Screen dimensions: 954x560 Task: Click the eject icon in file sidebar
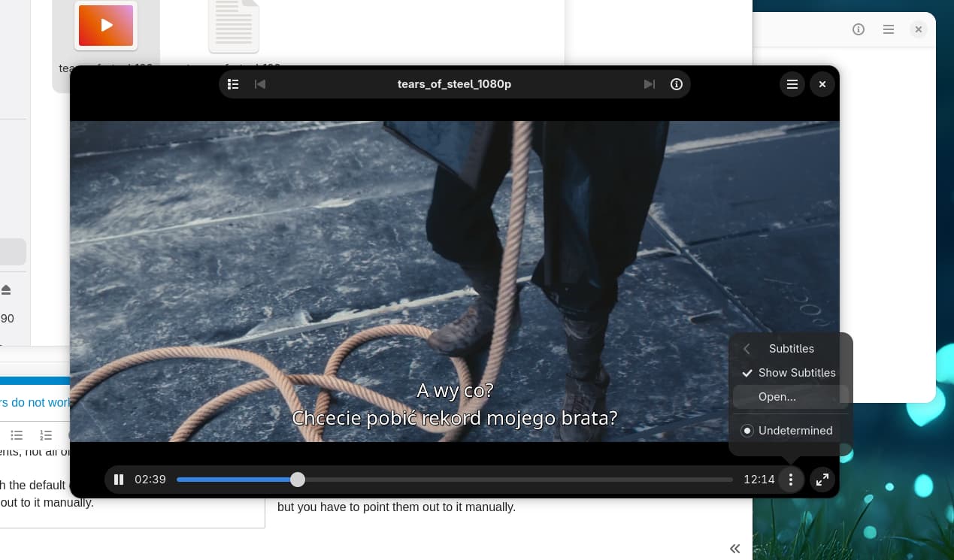[6, 289]
